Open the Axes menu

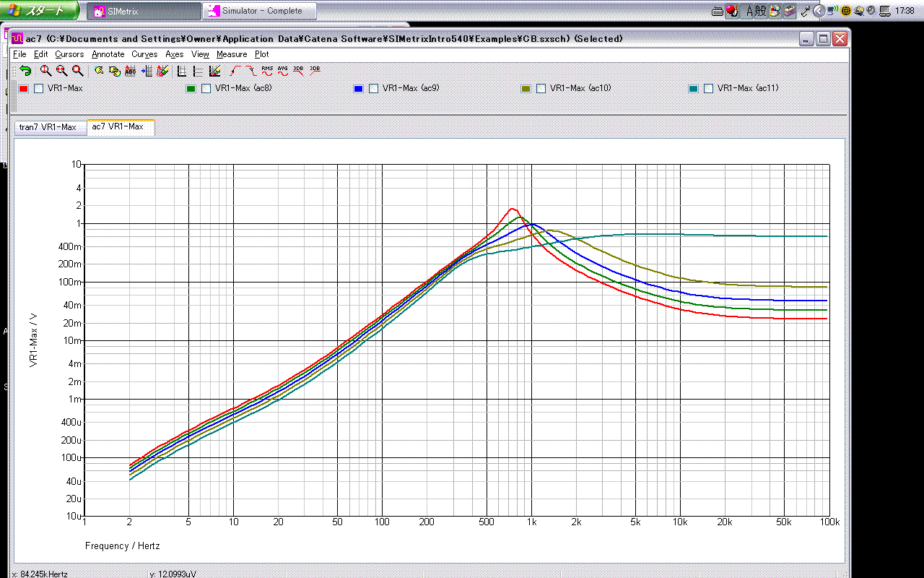pos(175,54)
